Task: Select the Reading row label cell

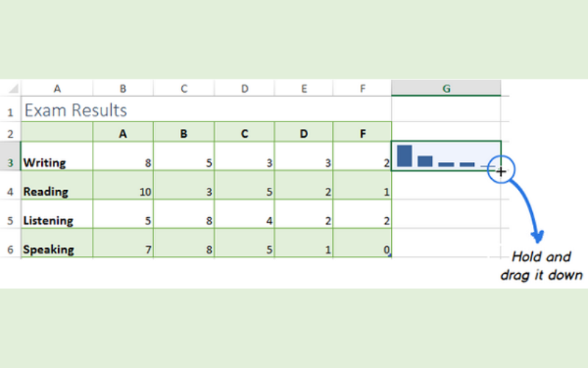Action: [x=57, y=191]
